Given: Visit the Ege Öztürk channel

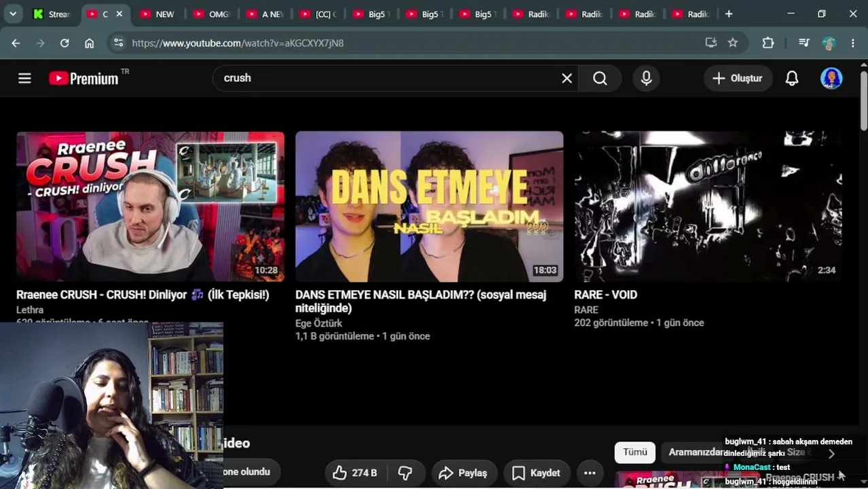Looking at the screenshot, I should tap(319, 323).
